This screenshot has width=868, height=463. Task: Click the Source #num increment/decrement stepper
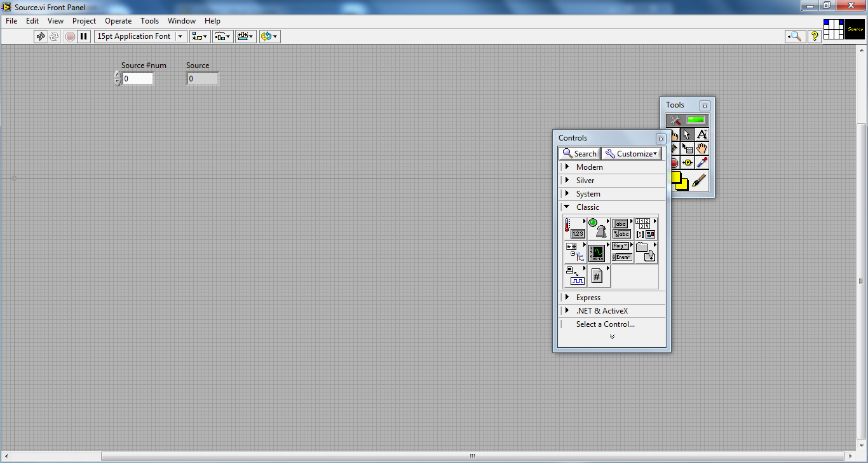pos(118,79)
